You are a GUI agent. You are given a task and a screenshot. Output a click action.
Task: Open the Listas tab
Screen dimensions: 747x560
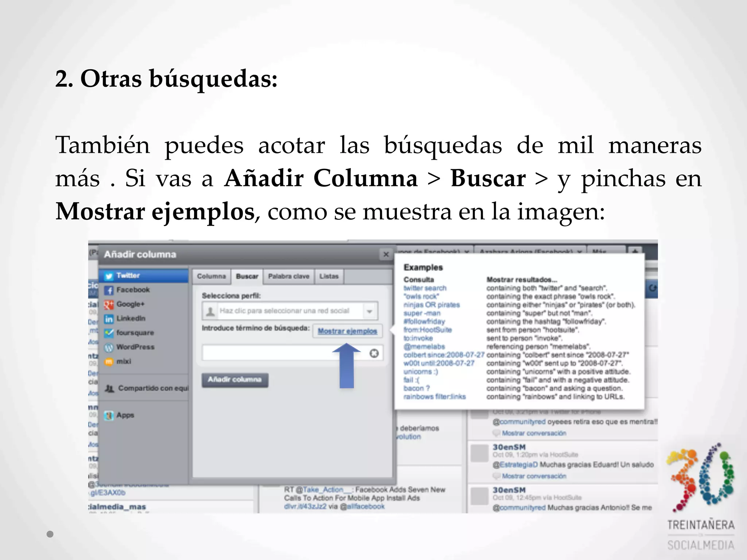point(329,276)
